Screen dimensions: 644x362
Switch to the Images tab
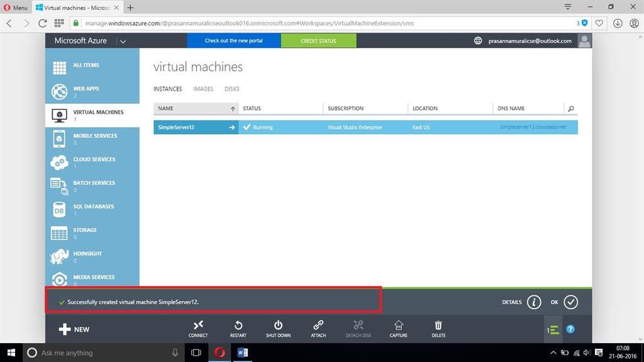(x=203, y=89)
